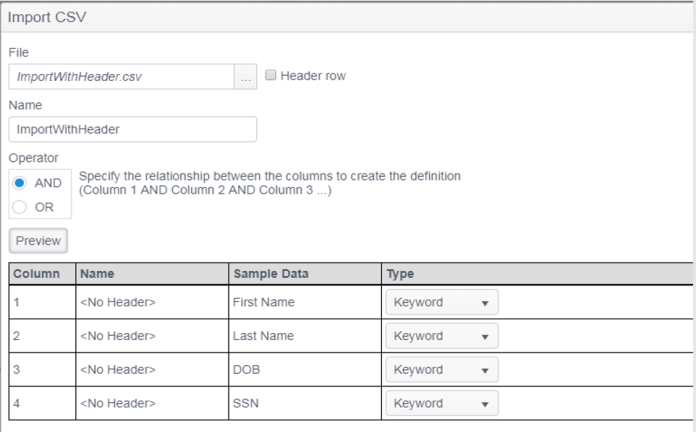The width and height of the screenshot is (696, 432).
Task: Click the Type table header
Action: [400, 274]
